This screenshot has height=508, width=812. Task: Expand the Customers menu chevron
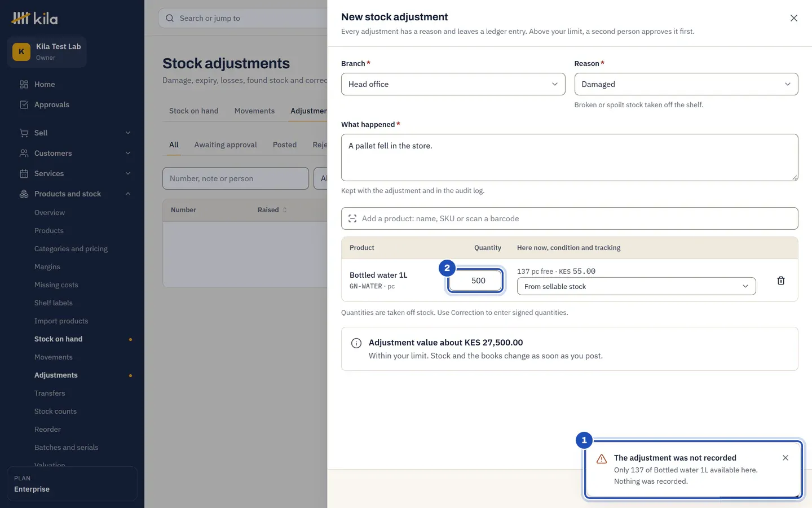[128, 154]
